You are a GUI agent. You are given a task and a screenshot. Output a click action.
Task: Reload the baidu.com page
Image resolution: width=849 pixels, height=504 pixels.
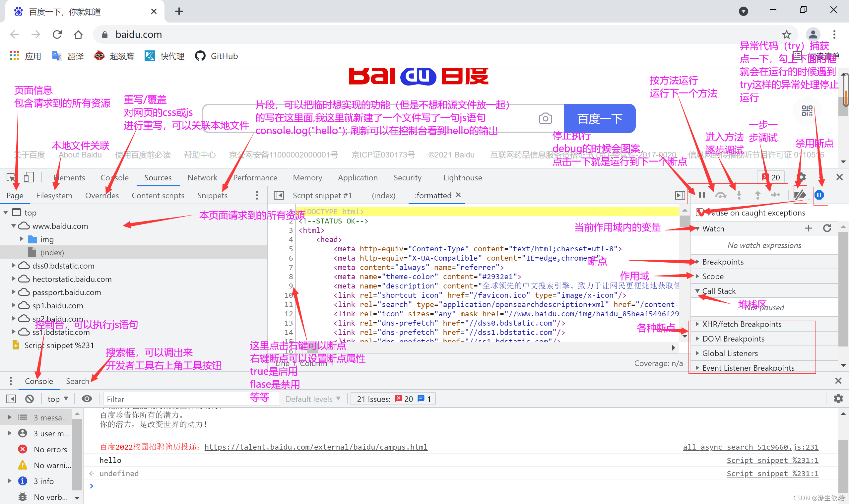click(x=57, y=34)
